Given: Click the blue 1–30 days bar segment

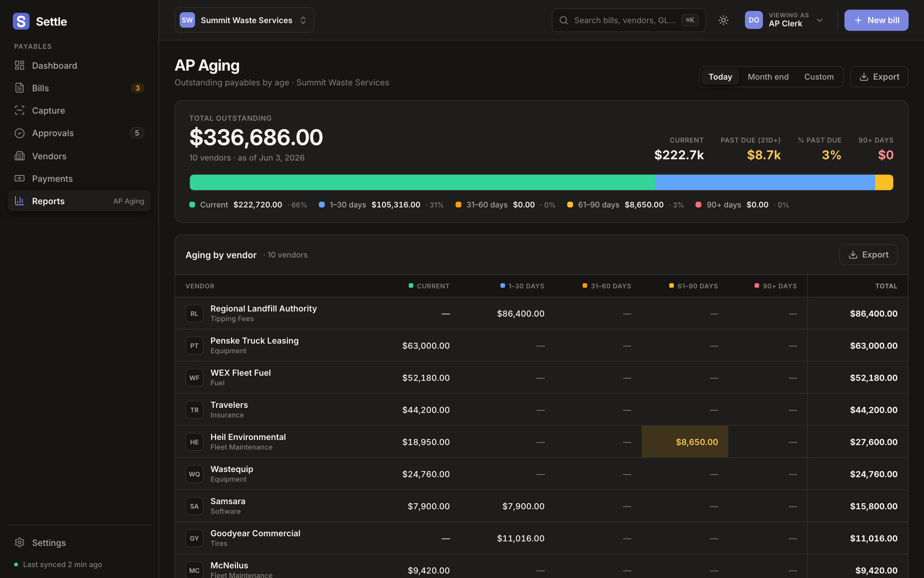Looking at the screenshot, I should point(765,182).
